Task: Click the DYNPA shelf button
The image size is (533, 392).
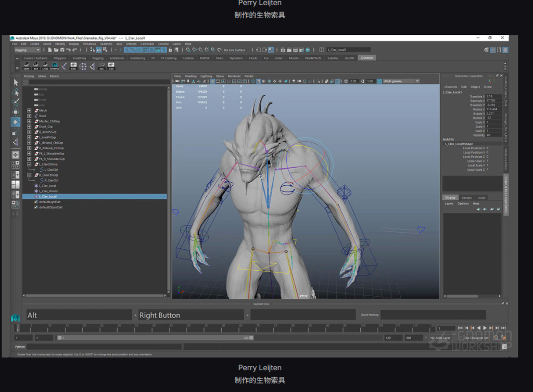Action: pyautogui.click(x=54, y=66)
